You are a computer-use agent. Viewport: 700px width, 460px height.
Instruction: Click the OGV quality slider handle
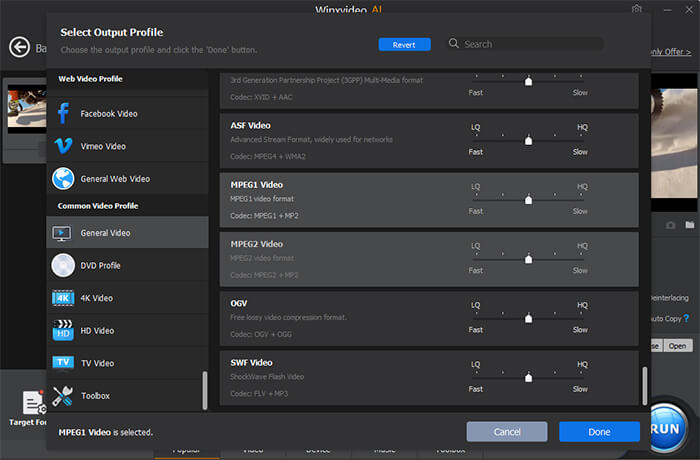pos(529,318)
